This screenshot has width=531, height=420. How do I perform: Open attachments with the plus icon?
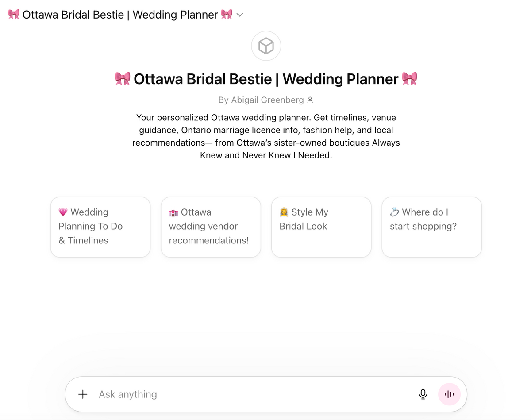[x=83, y=394]
